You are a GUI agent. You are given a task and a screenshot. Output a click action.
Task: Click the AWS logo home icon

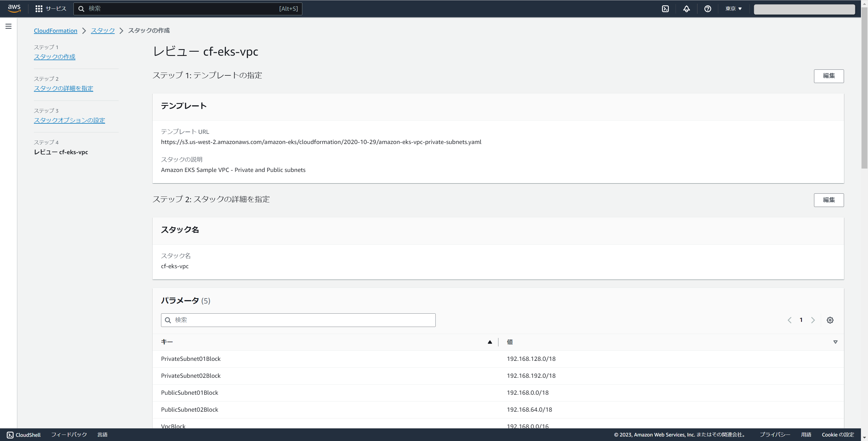pyautogui.click(x=14, y=8)
